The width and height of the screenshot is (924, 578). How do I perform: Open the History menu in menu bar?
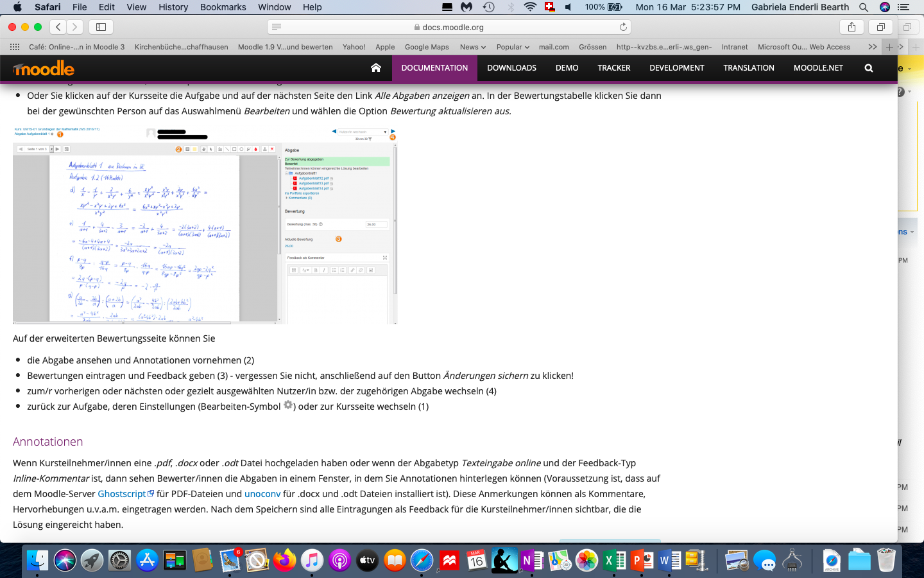[x=173, y=7]
